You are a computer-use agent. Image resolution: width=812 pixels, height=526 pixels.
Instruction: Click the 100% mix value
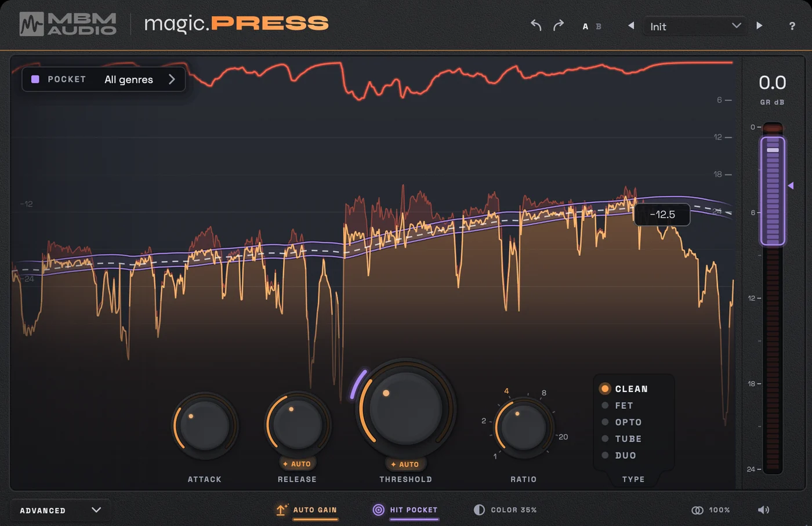pos(719,510)
